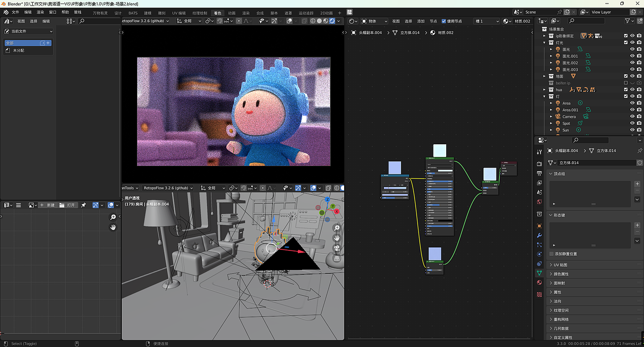Select solid shading mode in top viewport
The image size is (644, 347).
[319, 21]
